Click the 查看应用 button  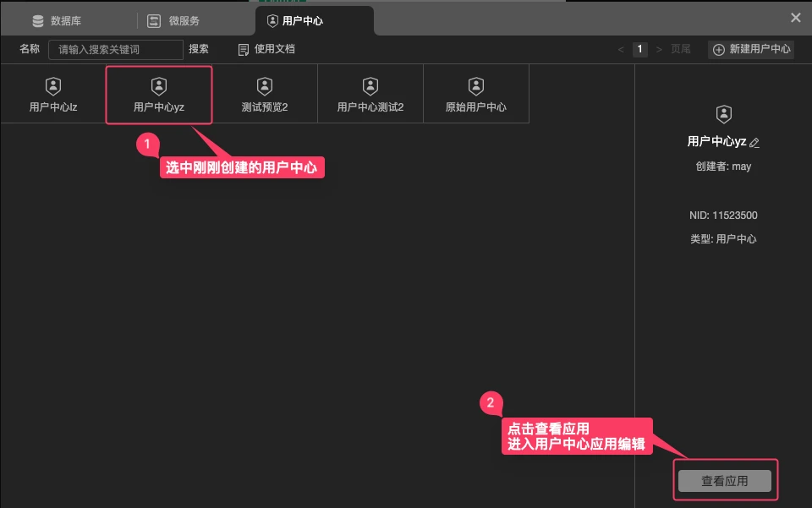tap(725, 481)
